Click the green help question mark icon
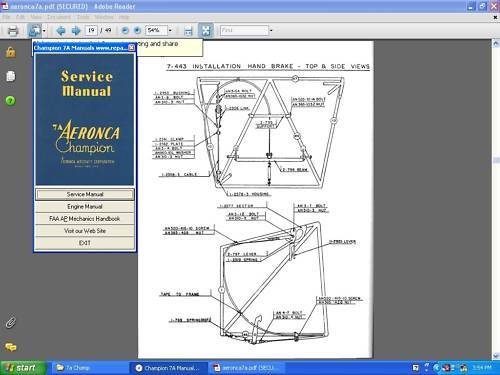 click(10, 100)
